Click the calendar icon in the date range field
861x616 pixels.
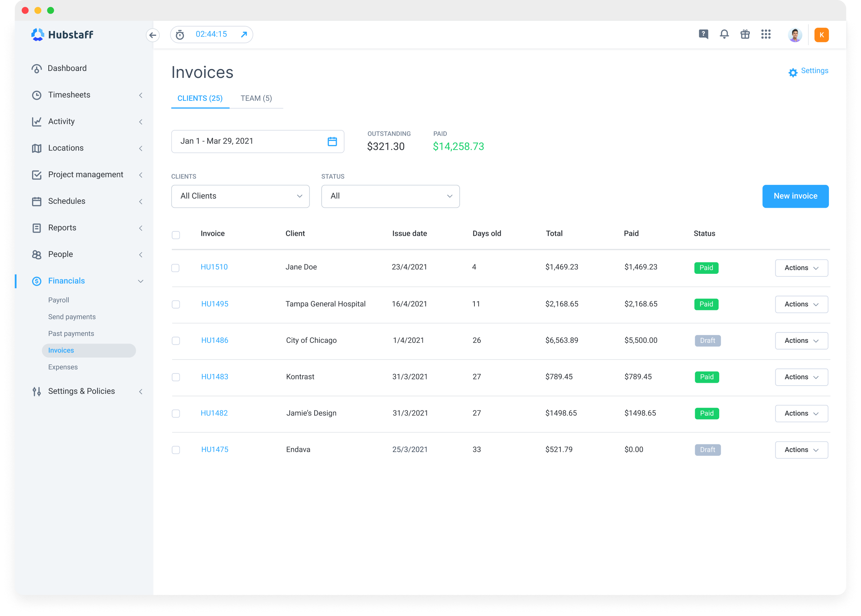pos(332,141)
